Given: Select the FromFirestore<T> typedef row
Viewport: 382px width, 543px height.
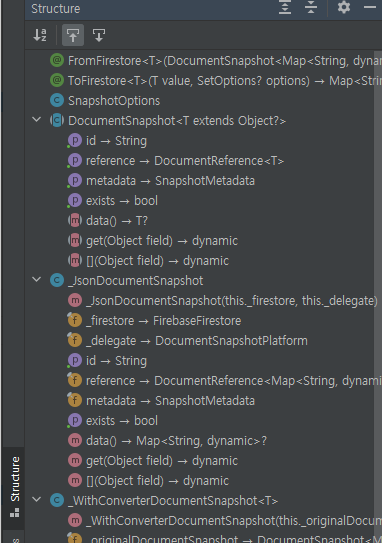Looking at the screenshot, I should pyautogui.click(x=215, y=61).
